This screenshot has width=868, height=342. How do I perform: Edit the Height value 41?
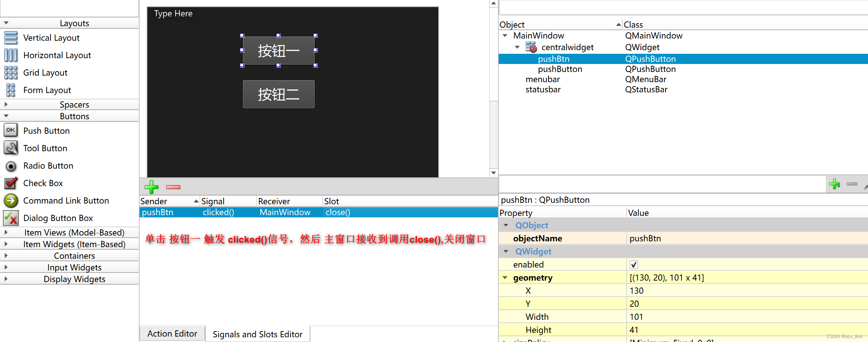point(748,330)
